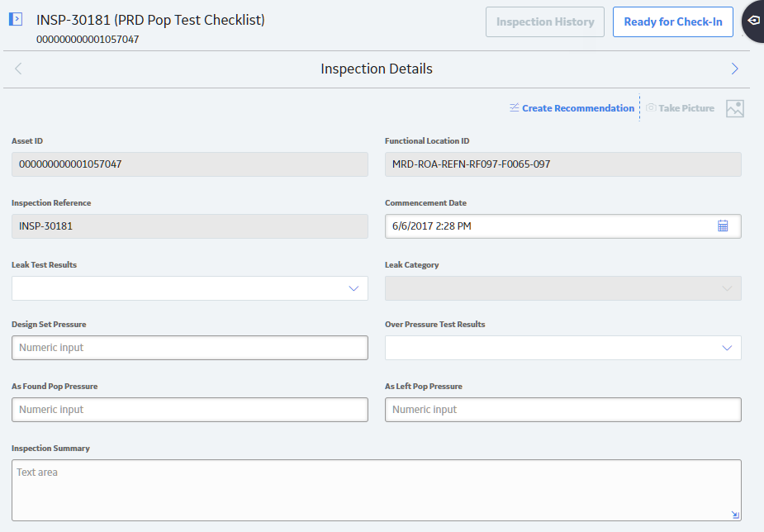The image size is (764, 532).
Task: Focus the Design Set Pressure field
Action: click(189, 348)
